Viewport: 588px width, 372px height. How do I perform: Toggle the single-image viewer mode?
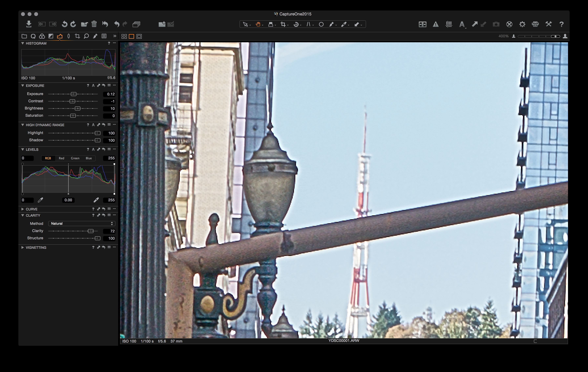pyautogui.click(x=131, y=36)
